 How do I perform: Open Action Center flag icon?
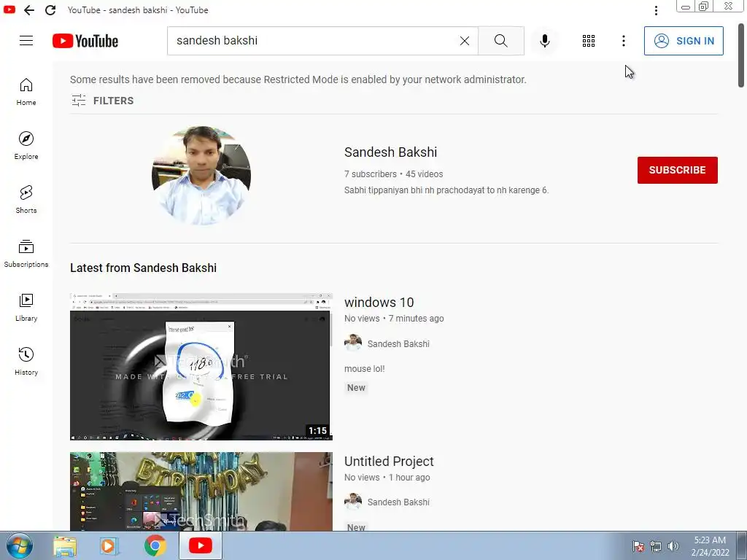(x=638, y=546)
